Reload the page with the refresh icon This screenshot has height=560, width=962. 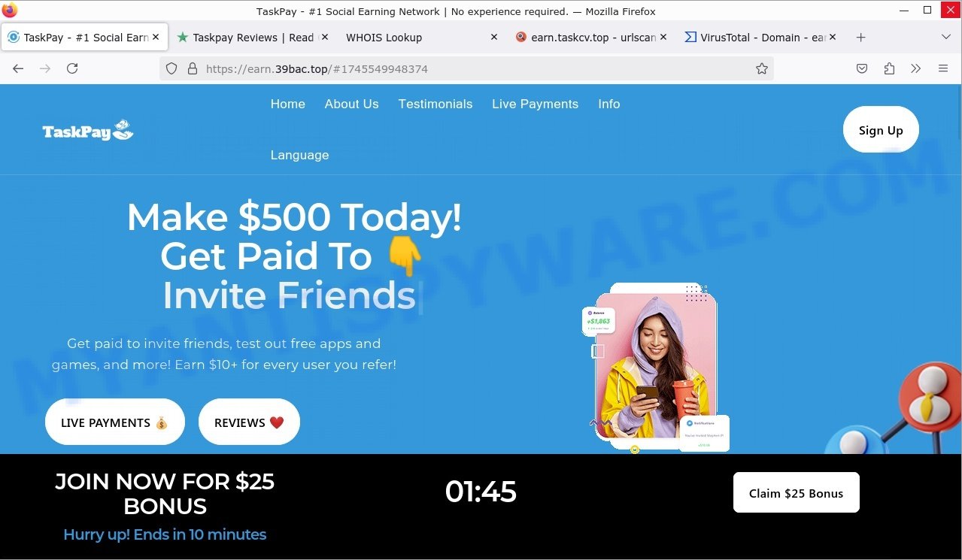(x=72, y=68)
